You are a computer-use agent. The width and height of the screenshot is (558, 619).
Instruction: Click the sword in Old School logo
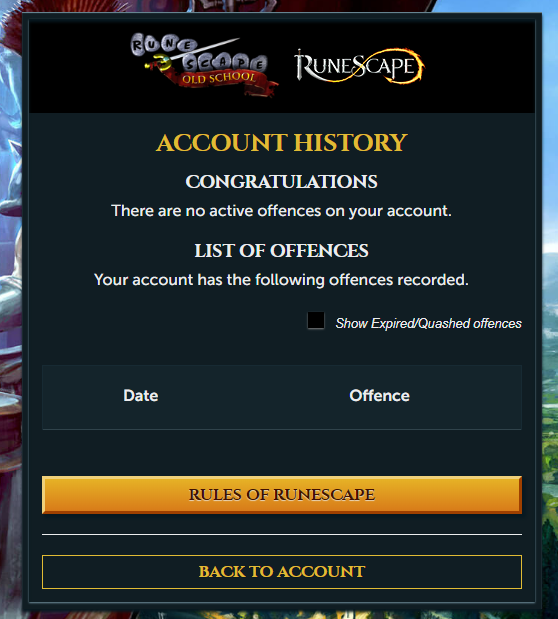click(x=194, y=53)
